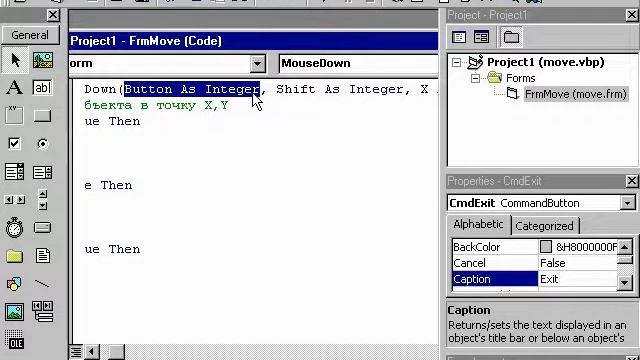Open the MouseDown procedure combo box
This screenshot has width=640, height=360.
point(358,64)
